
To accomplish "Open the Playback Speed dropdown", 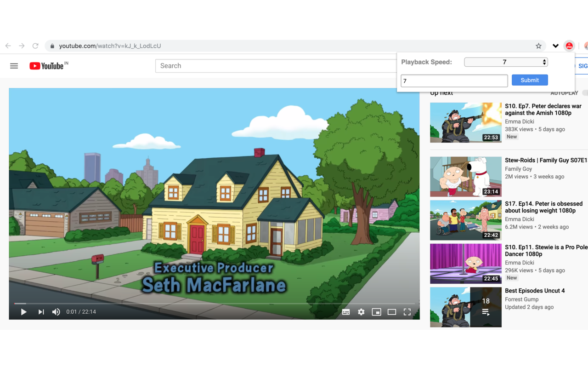I will [x=506, y=62].
